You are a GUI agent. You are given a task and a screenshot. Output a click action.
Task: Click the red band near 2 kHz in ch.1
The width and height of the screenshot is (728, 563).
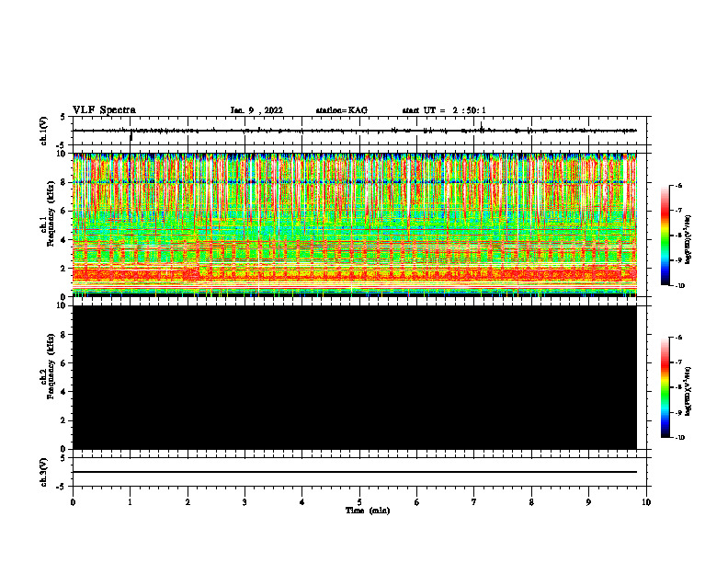(x=355, y=274)
